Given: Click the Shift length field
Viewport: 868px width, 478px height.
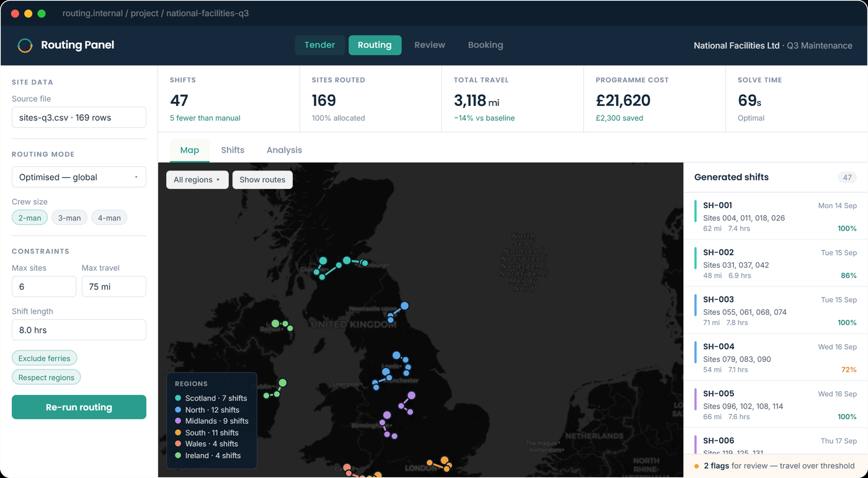Looking at the screenshot, I should tap(79, 330).
